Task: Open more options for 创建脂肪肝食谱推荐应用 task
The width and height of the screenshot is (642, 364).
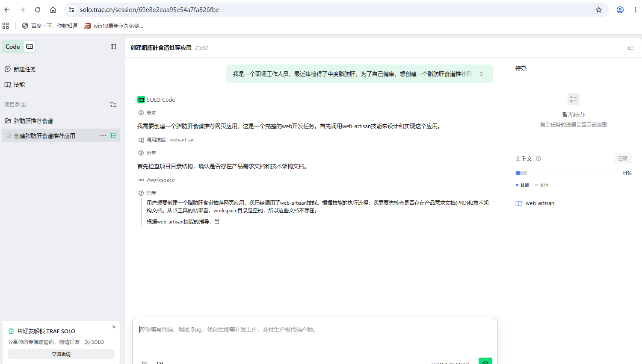Action: pyautogui.click(x=103, y=135)
